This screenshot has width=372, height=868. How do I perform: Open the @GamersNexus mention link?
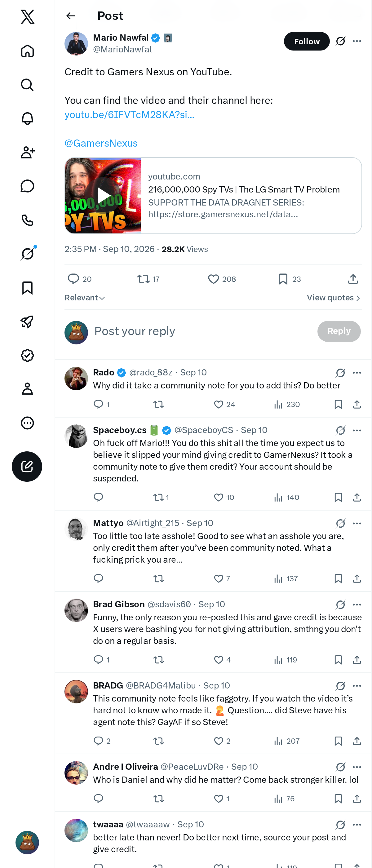point(101,143)
